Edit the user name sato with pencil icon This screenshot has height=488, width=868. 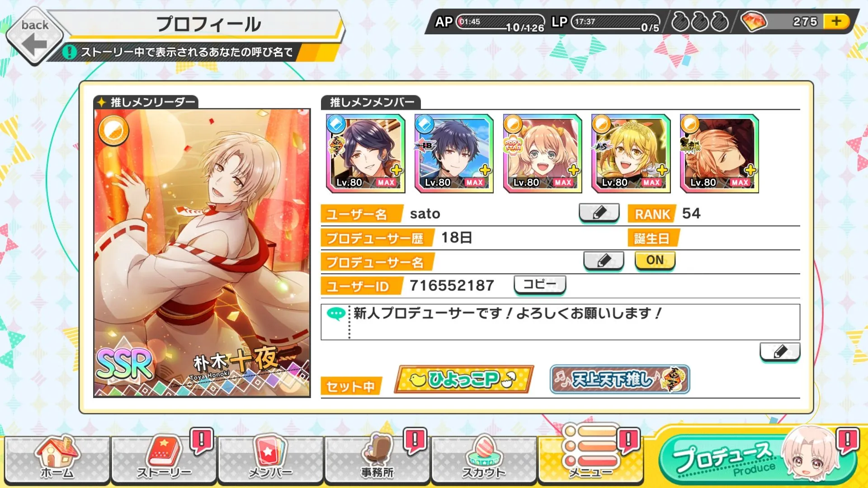pos(599,213)
